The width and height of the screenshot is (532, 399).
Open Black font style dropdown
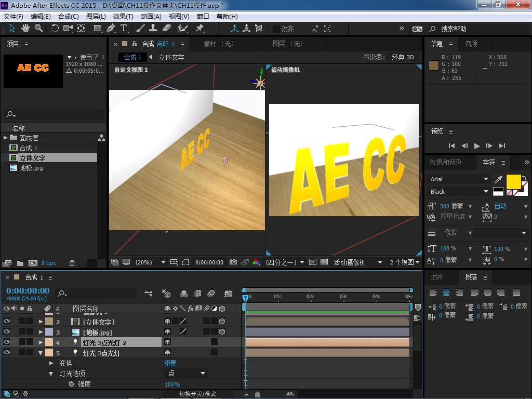tap(459, 192)
